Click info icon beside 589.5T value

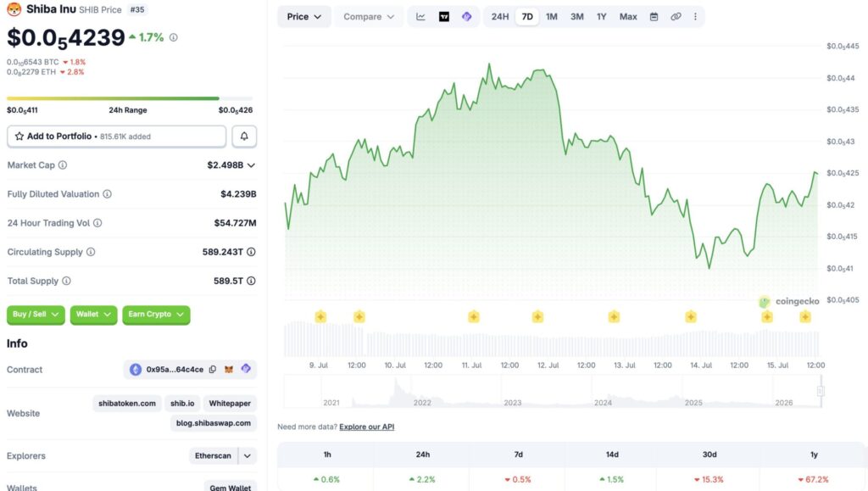(251, 281)
